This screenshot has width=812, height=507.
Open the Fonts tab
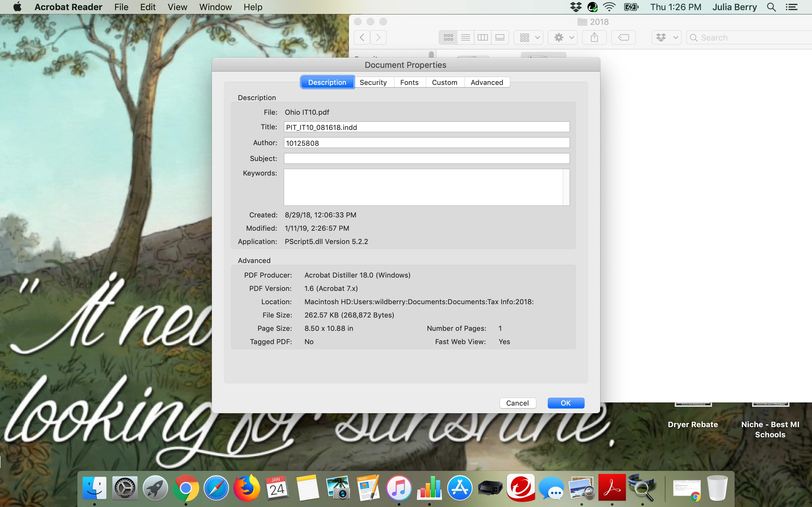(409, 82)
